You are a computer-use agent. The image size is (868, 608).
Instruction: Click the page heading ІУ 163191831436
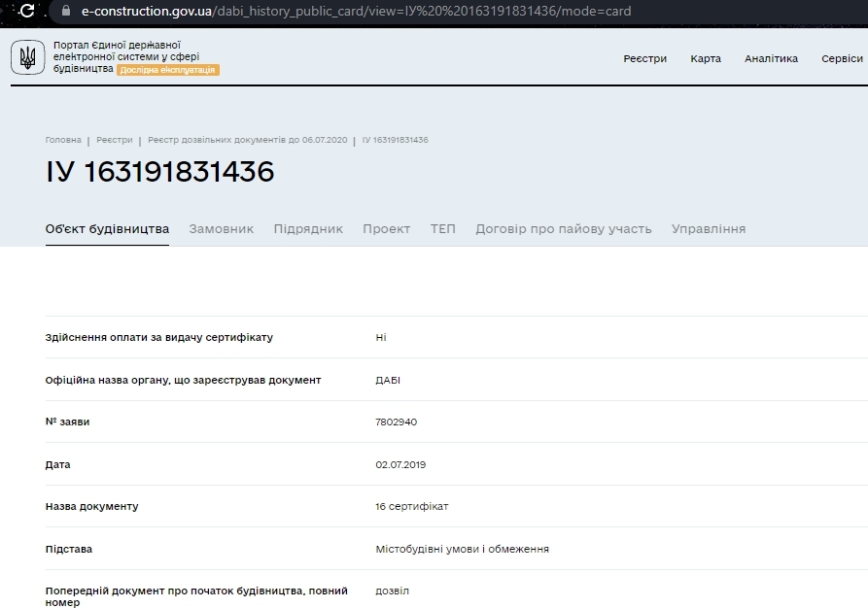click(x=160, y=172)
